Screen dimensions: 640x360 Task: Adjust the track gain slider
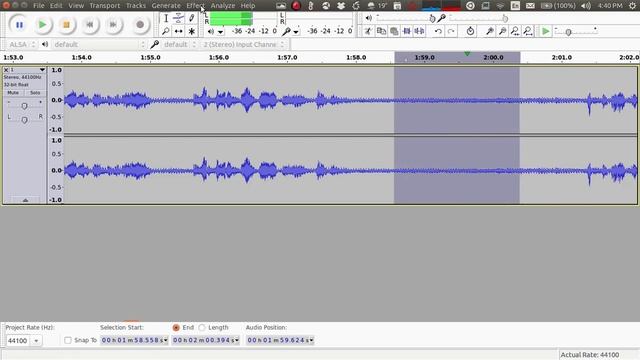point(24,106)
